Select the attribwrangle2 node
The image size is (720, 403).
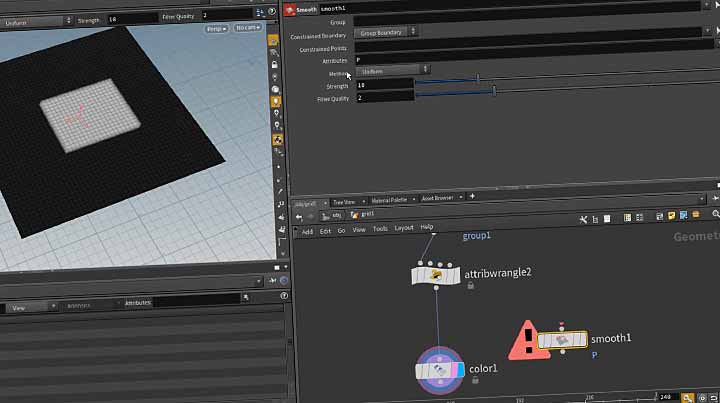pyautogui.click(x=438, y=274)
